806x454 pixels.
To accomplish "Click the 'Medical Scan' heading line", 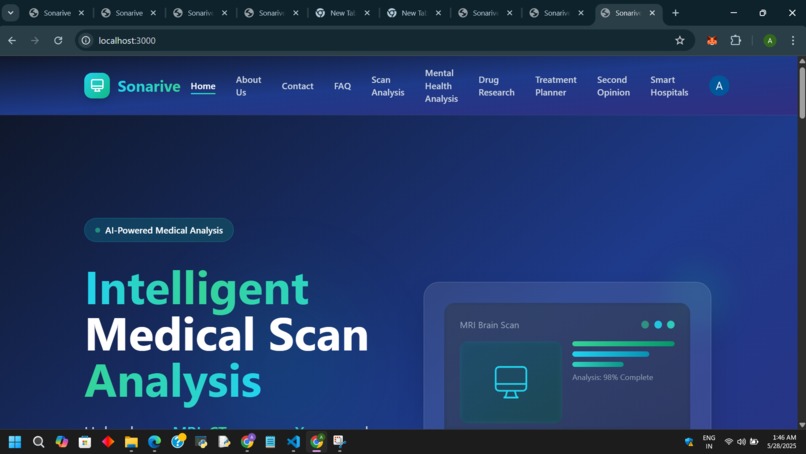I will (227, 335).
